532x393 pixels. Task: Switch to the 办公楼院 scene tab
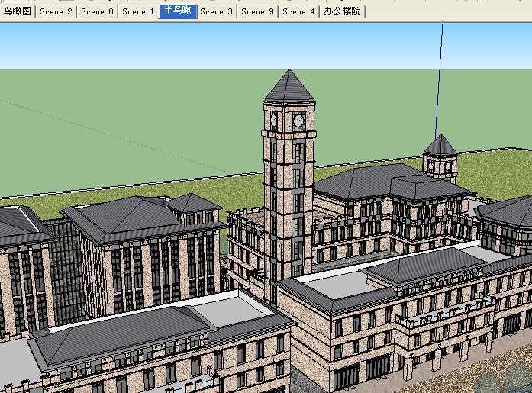(x=343, y=11)
